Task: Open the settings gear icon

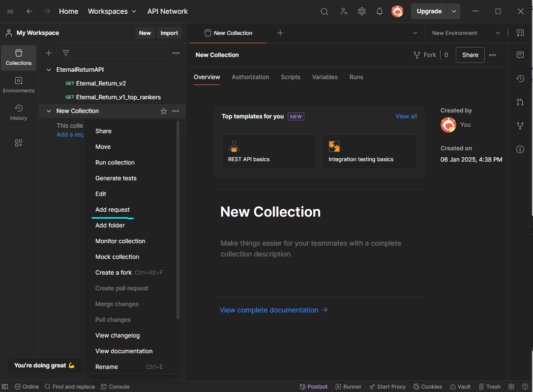Action: (x=362, y=12)
